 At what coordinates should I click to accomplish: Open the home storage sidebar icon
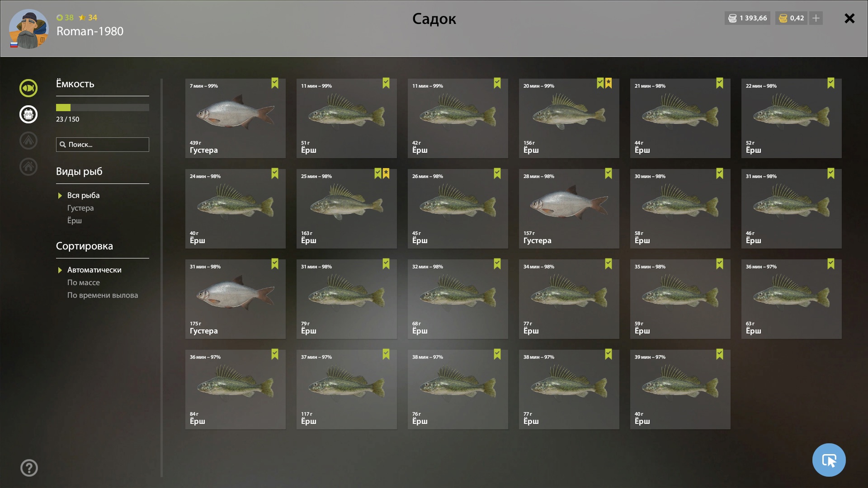(x=28, y=167)
